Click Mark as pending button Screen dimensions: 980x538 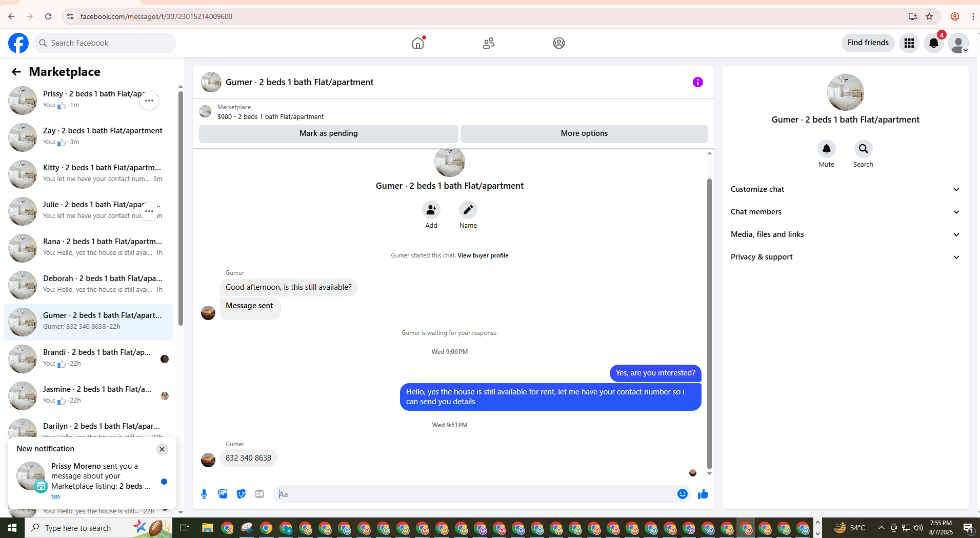(329, 133)
